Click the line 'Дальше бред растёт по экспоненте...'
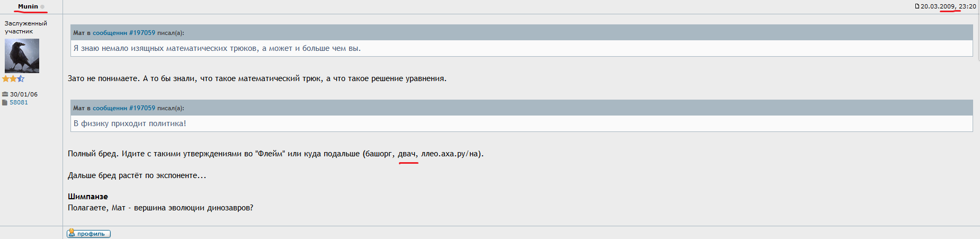Viewport: 980px width, 239px height. coord(137,175)
